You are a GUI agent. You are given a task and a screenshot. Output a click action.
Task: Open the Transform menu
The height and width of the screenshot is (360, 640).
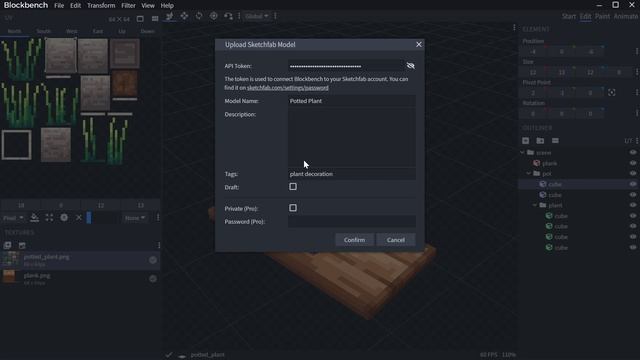[x=101, y=6]
